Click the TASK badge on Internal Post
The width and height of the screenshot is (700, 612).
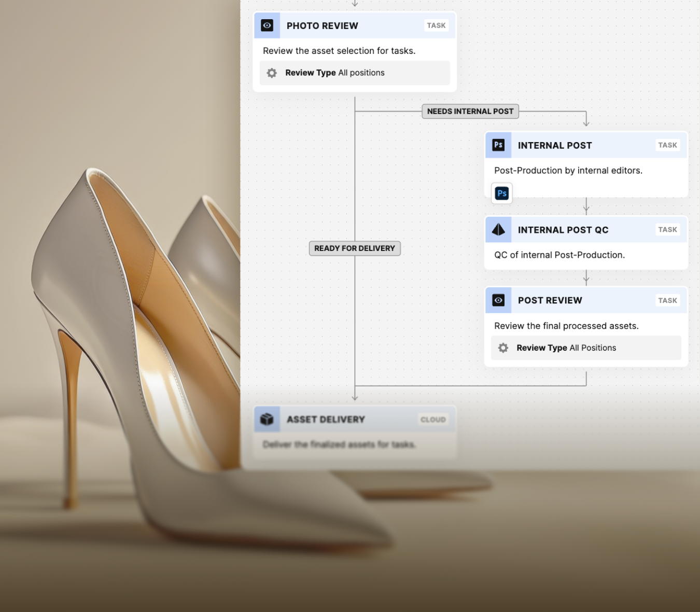[x=667, y=145]
